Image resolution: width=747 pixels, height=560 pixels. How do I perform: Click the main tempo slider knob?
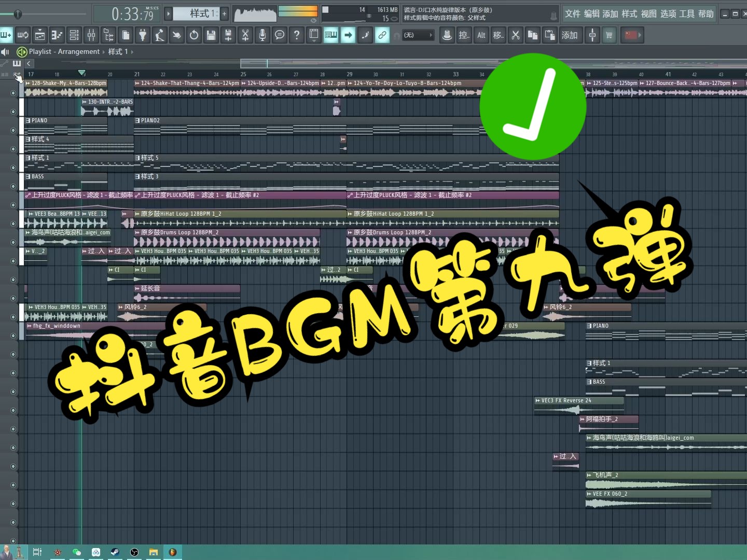[x=18, y=14]
